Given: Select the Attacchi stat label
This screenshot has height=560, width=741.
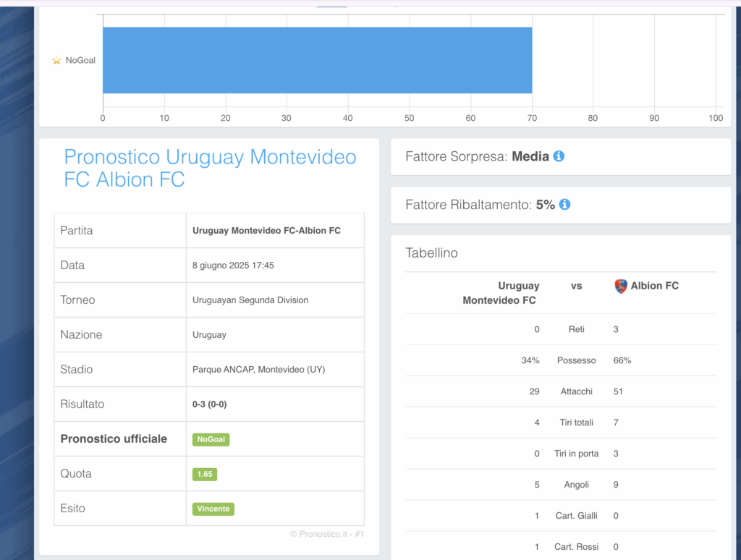Looking at the screenshot, I should click(577, 391).
